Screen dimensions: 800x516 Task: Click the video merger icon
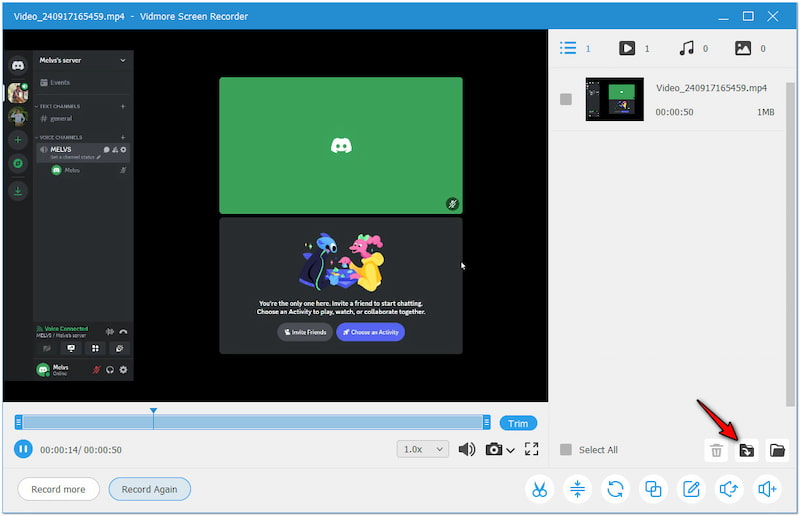click(653, 489)
